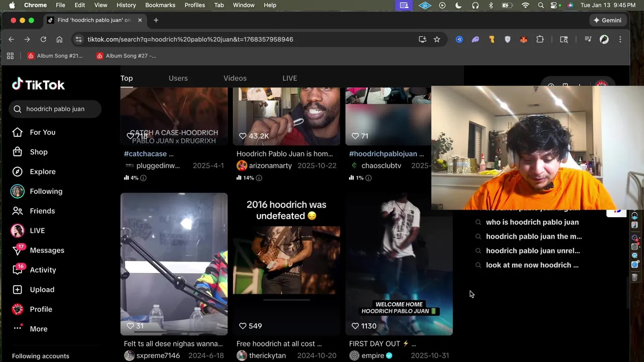
Task: Open Chrome media controls icon
Action: click(x=588, y=39)
